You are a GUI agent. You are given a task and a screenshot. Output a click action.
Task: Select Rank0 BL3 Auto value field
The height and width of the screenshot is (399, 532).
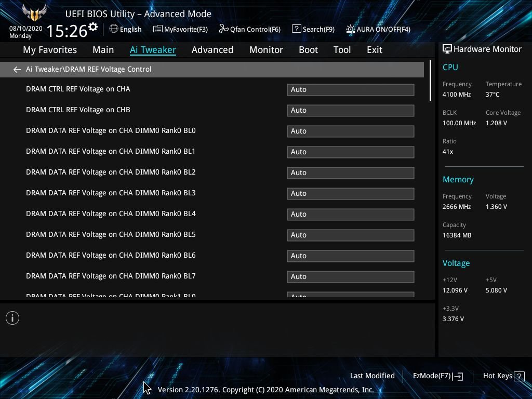coord(351,193)
